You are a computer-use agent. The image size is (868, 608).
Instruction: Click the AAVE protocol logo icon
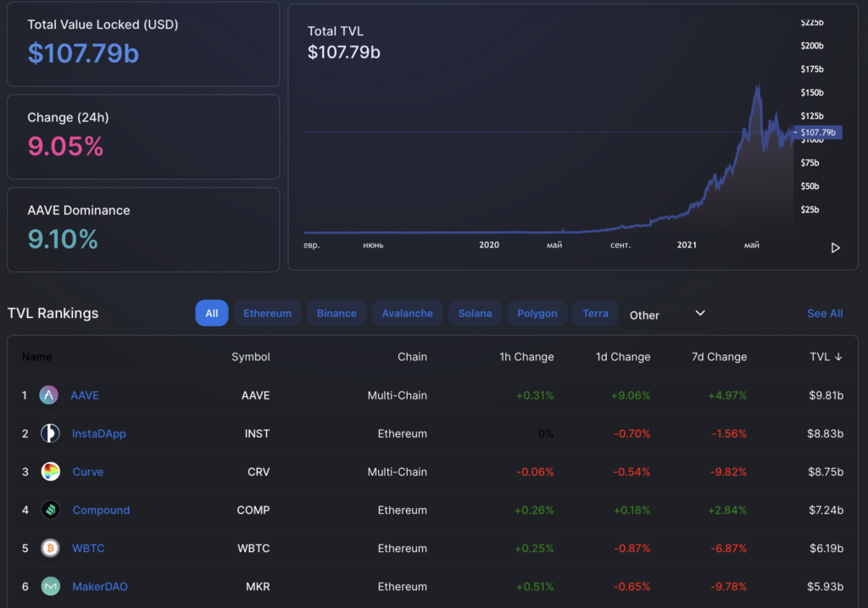coord(49,396)
